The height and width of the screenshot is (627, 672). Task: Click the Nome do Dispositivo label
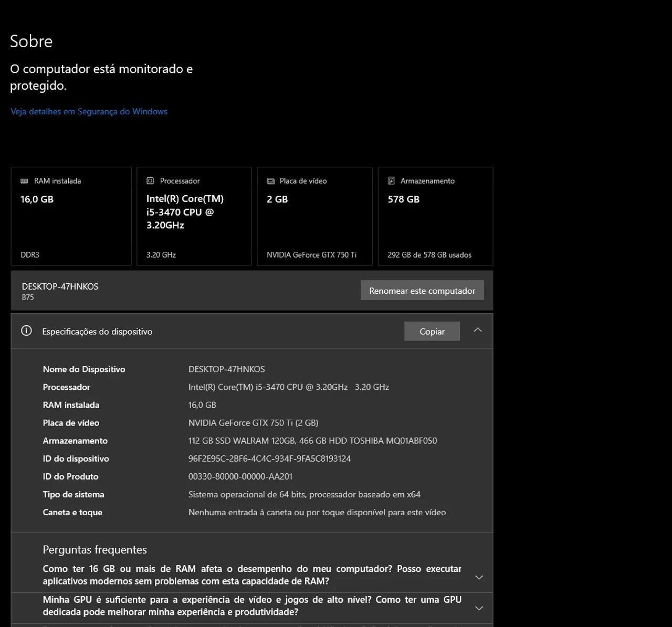84,369
